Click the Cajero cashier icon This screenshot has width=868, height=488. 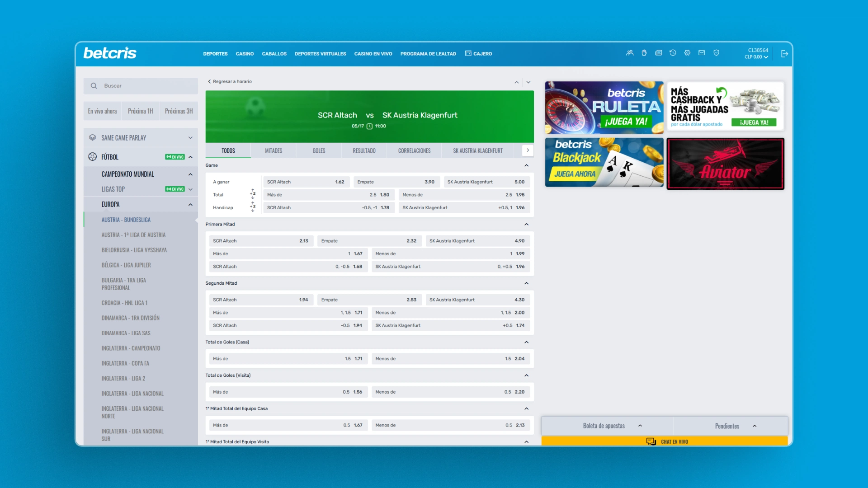(468, 53)
